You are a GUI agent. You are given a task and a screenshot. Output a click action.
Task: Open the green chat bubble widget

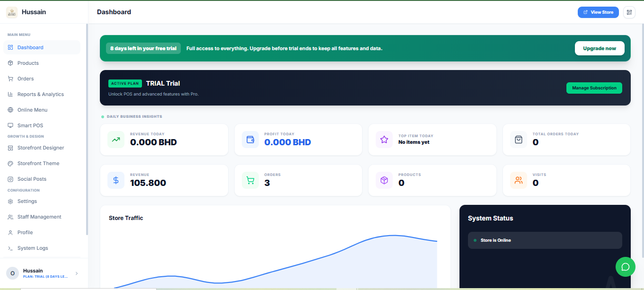pos(625,267)
